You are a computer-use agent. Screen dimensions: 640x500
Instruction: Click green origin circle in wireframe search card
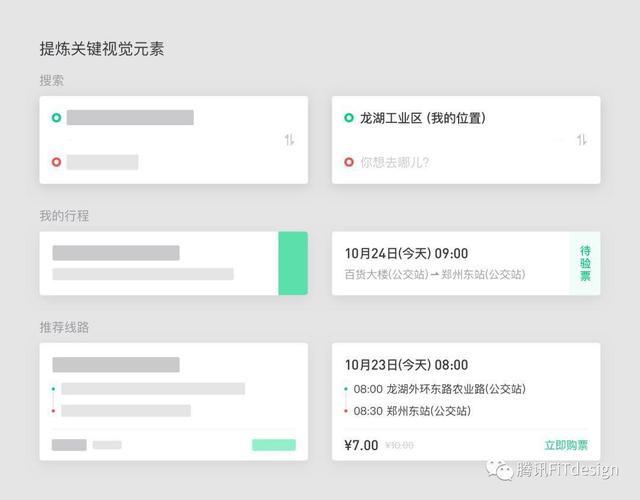(56, 118)
